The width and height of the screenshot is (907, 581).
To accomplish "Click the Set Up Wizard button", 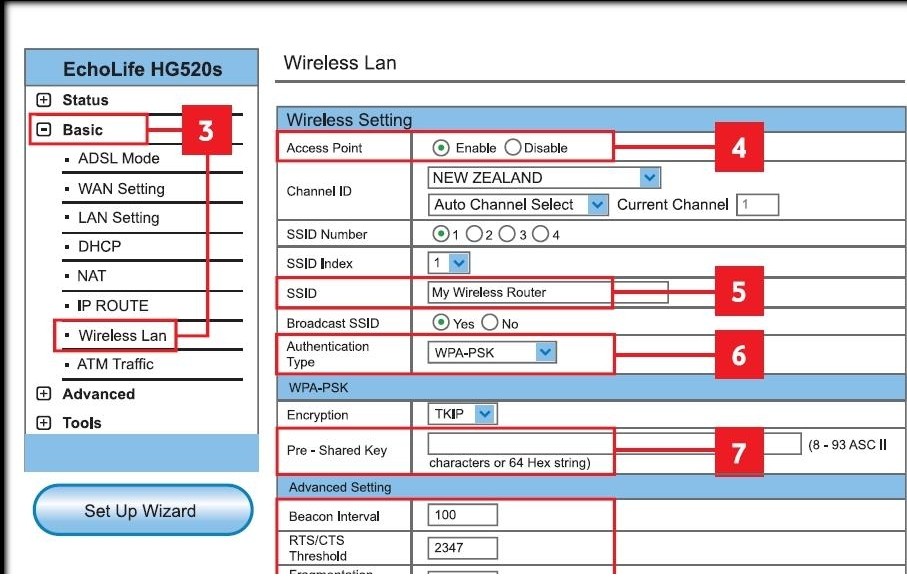I will [143, 510].
